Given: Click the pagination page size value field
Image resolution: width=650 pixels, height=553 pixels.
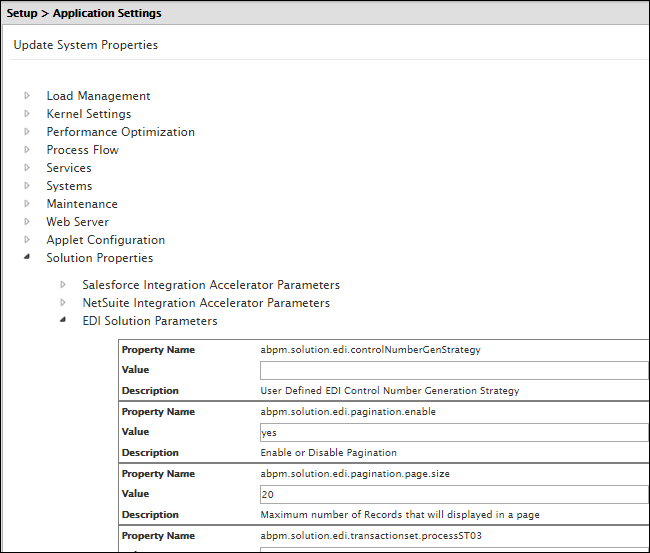Looking at the screenshot, I should (453, 495).
